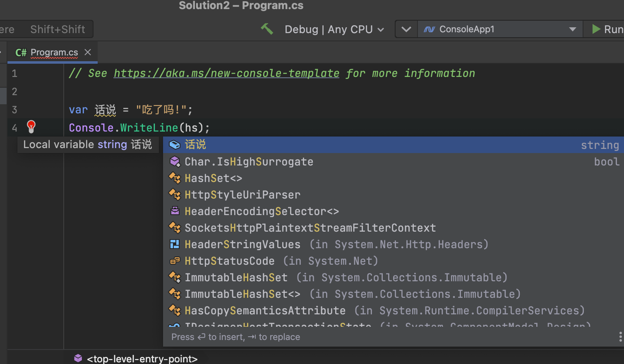Click the Run button label
This screenshot has height=364, width=624.
point(614,29)
